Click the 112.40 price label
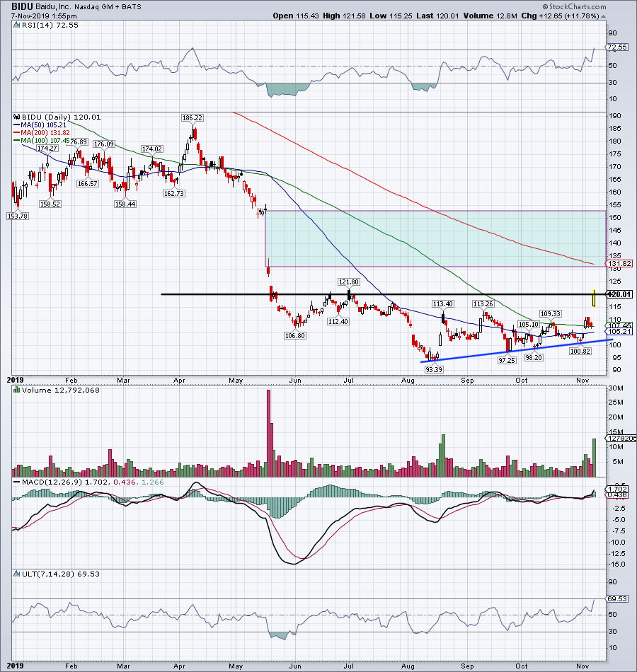Viewport: 637px width, 672px height. point(338,321)
